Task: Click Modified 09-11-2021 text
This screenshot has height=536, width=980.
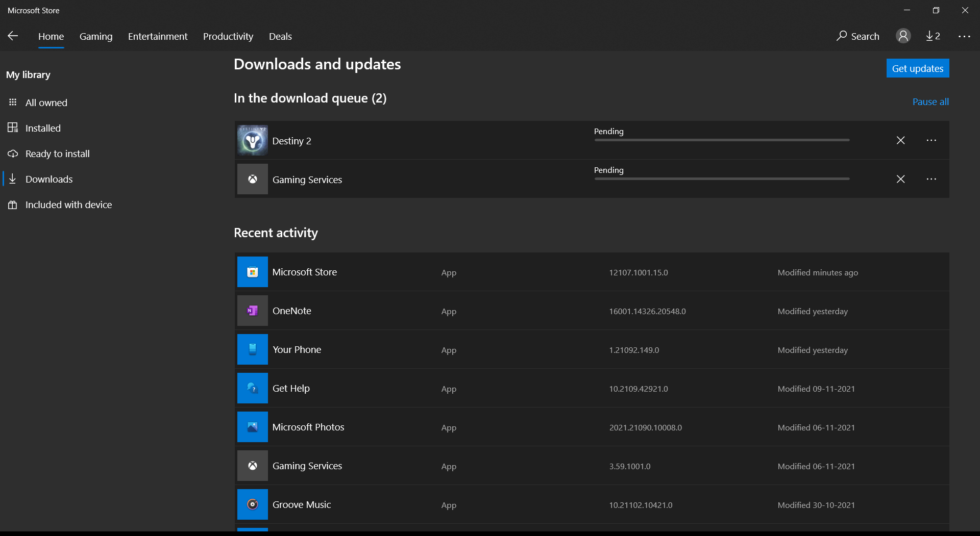Action: click(816, 389)
